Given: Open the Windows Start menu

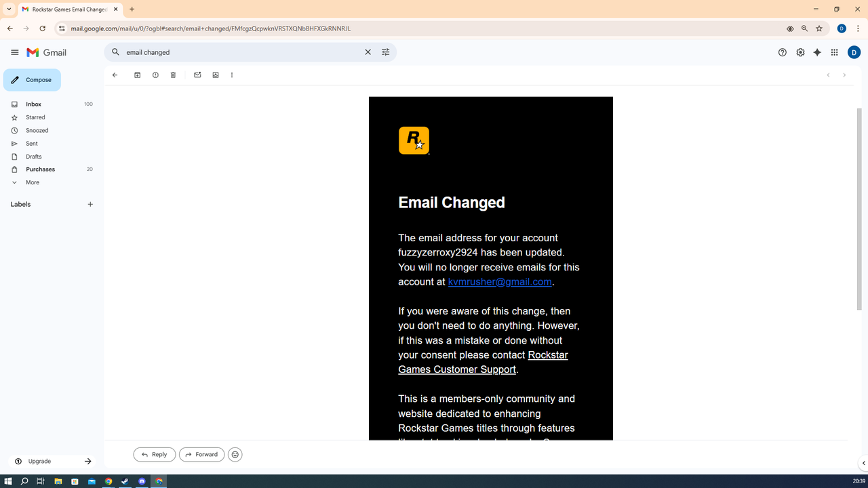Looking at the screenshot, I should point(8,481).
